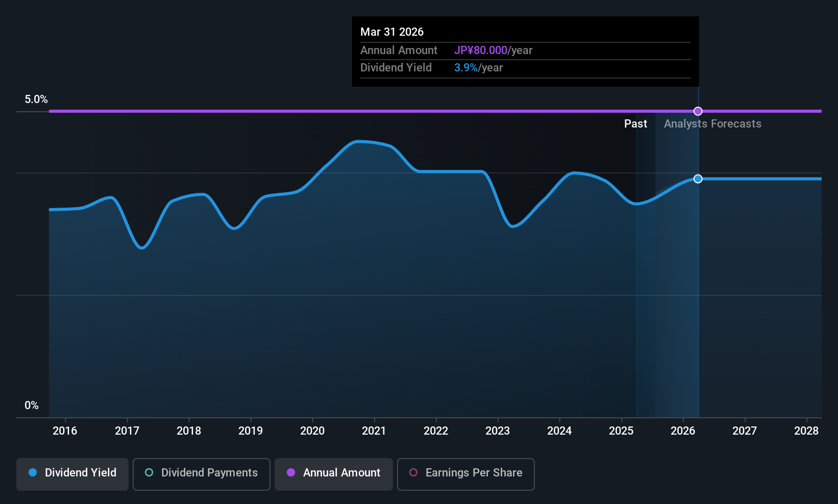Click the 2028 x-axis label
Viewport: 838px width, 504px height.
coord(806,431)
